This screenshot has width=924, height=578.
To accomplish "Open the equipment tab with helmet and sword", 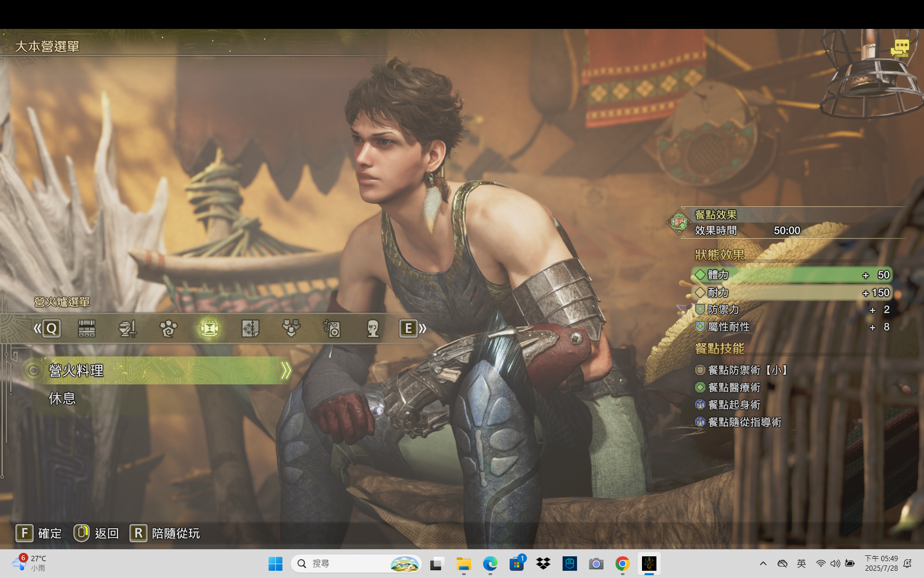I will point(128,328).
